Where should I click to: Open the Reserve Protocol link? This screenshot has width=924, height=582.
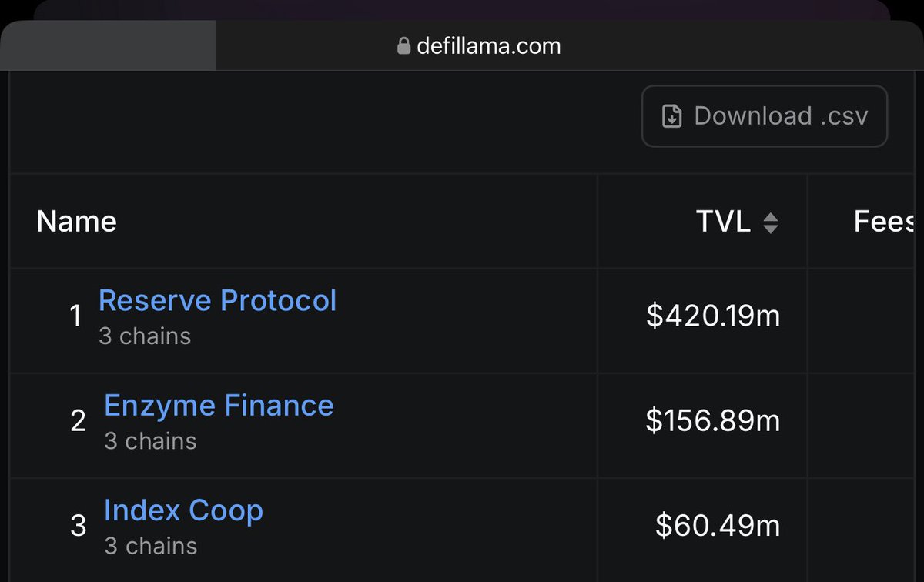click(x=218, y=300)
